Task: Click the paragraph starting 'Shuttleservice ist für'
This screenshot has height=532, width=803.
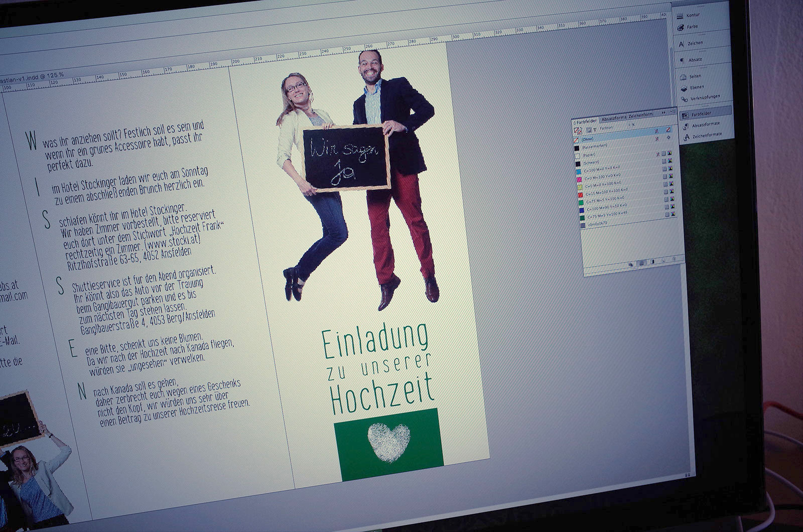Action: (145, 299)
